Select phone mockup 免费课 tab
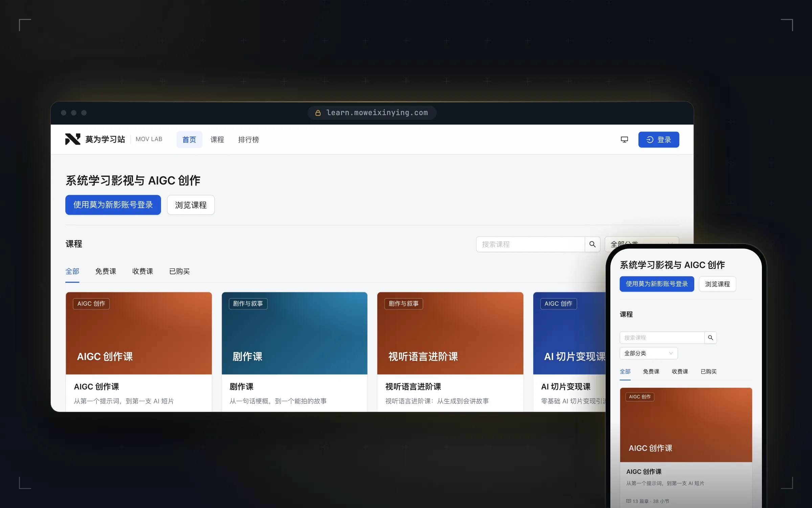This screenshot has width=812, height=508. (x=651, y=372)
